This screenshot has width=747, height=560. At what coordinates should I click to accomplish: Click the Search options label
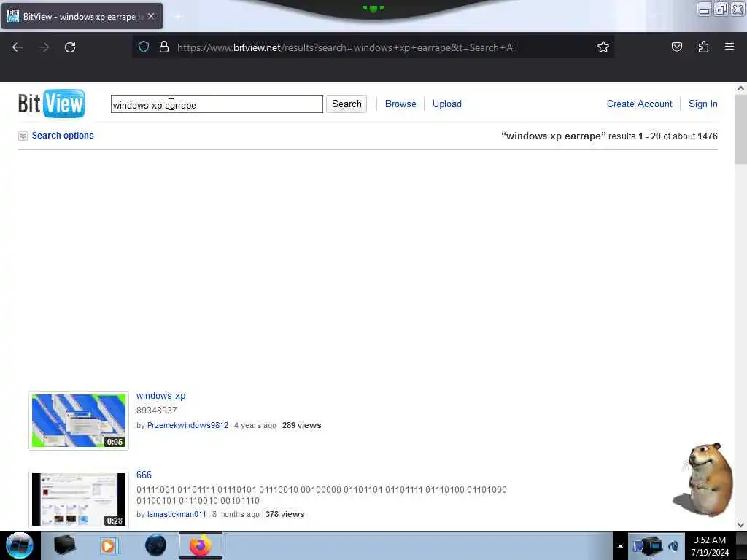click(x=63, y=135)
